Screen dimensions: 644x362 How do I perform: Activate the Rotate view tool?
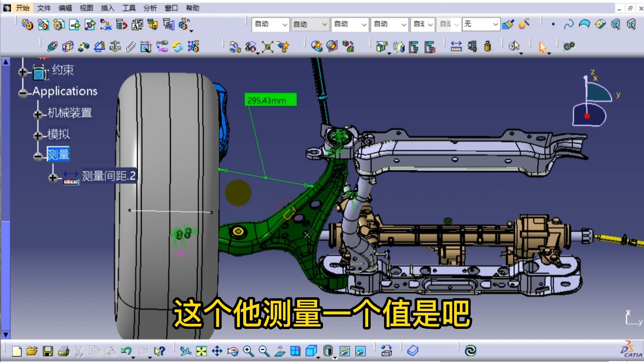233,351
